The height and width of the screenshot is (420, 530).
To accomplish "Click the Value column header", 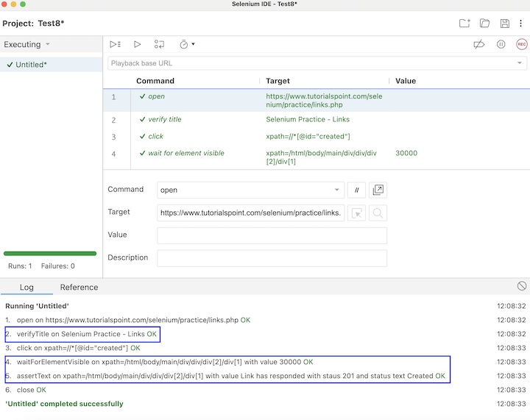I will pos(406,81).
